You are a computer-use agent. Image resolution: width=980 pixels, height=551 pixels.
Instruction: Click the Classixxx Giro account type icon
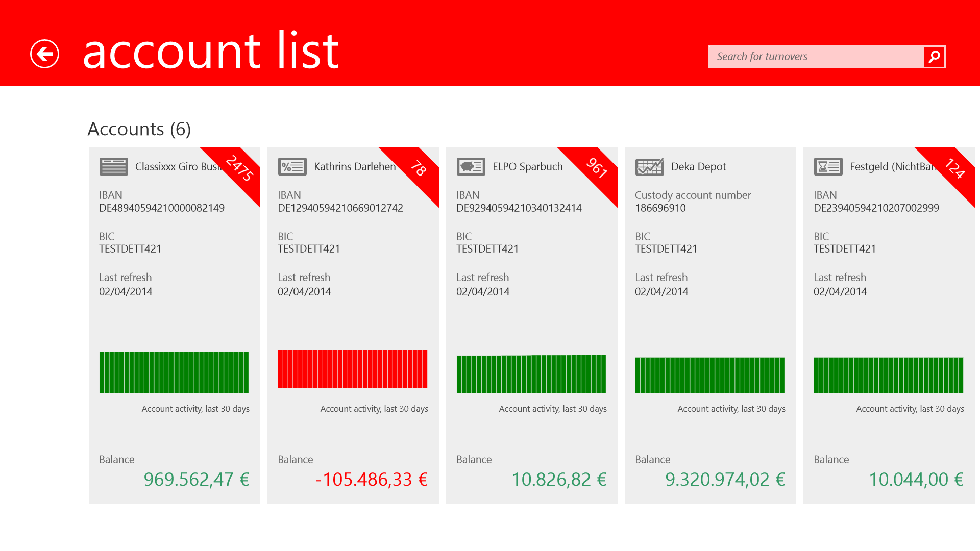coord(113,166)
